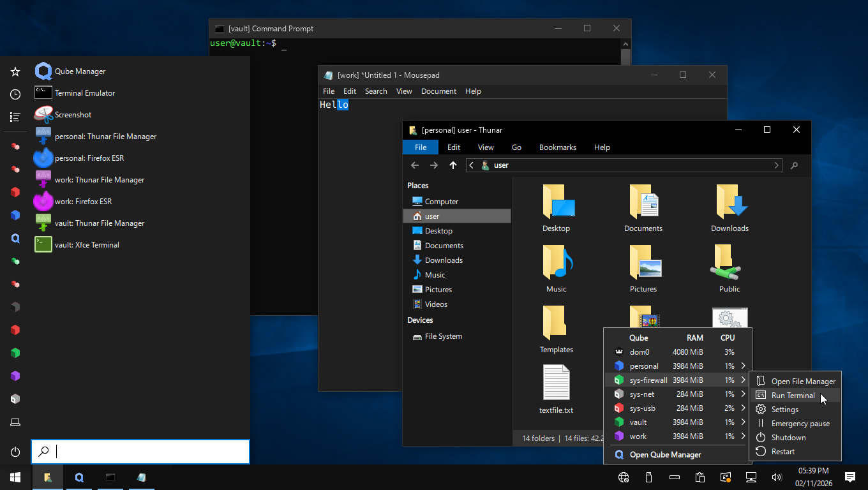Click the search magnifier in Thunar toolbar
Image resolution: width=868 pixels, height=490 pixels.
point(794,165)
